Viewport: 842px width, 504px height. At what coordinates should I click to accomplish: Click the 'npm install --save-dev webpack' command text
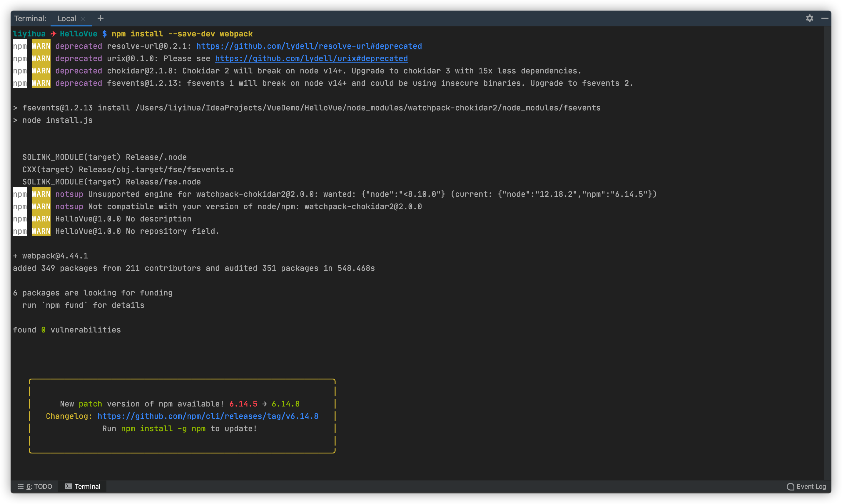[x=182, y=34]
